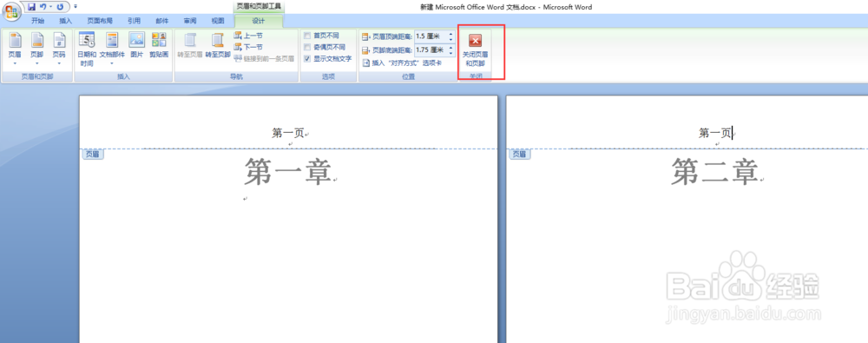The image size is (868, 343).
Task: Open the 邮件 tab
Action: click(162, 21)
